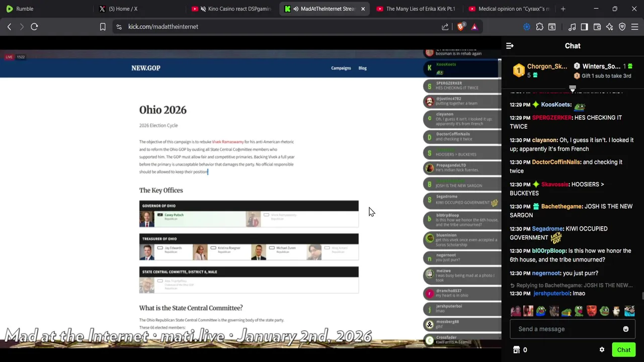This screenshot has height=362, width=644.
Task: Open the browser hamburger main menu
Action: pos(634,27)
